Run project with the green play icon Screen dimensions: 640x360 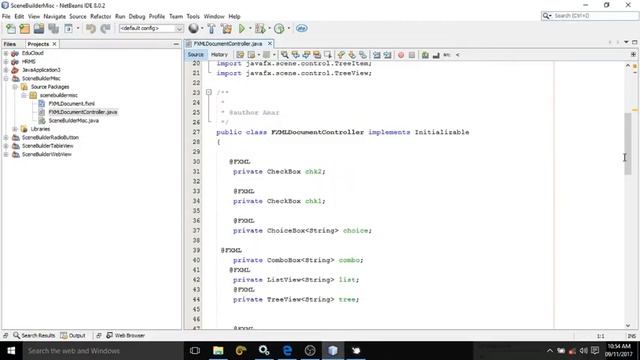[x=242, y=29]
